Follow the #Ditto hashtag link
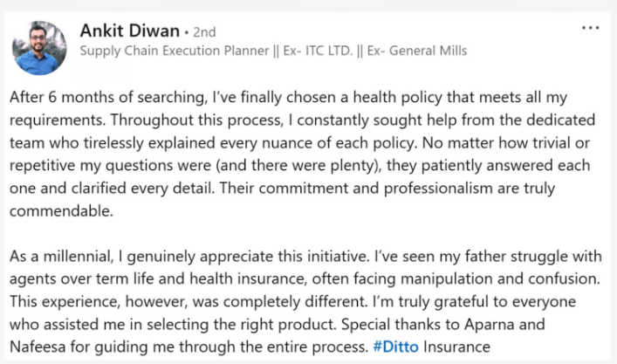 point(392,346)
